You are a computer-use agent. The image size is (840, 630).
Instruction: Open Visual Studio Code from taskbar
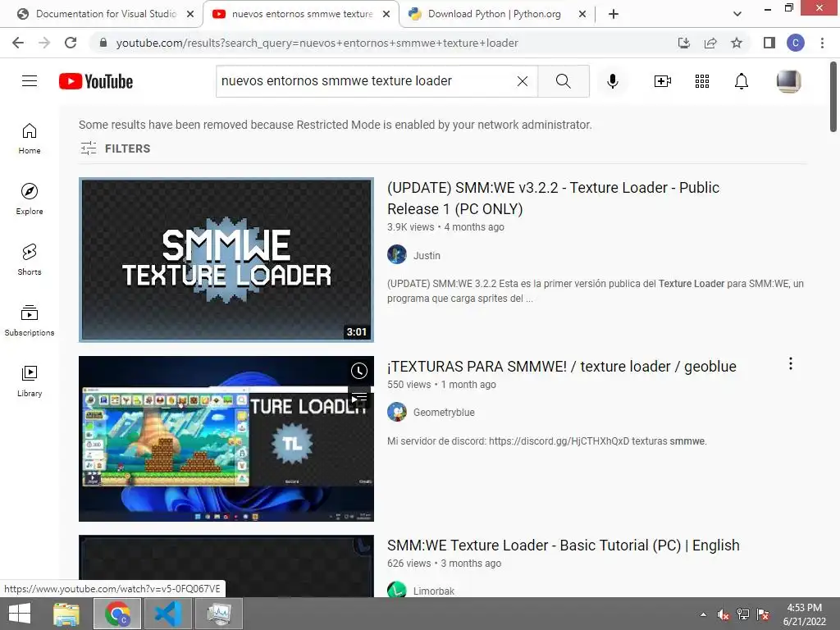tap(168, 614)
